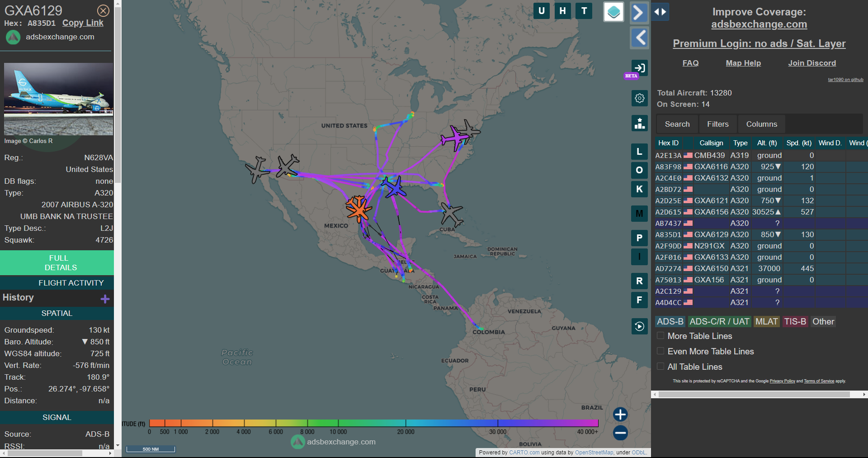The image size is (868, 458).
Task: Click the table horizontal scrollbar
Action: click(754, 395)
